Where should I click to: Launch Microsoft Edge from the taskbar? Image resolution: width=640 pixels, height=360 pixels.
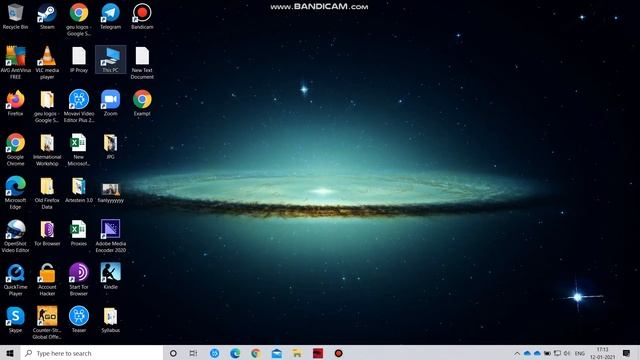[235, 353]
